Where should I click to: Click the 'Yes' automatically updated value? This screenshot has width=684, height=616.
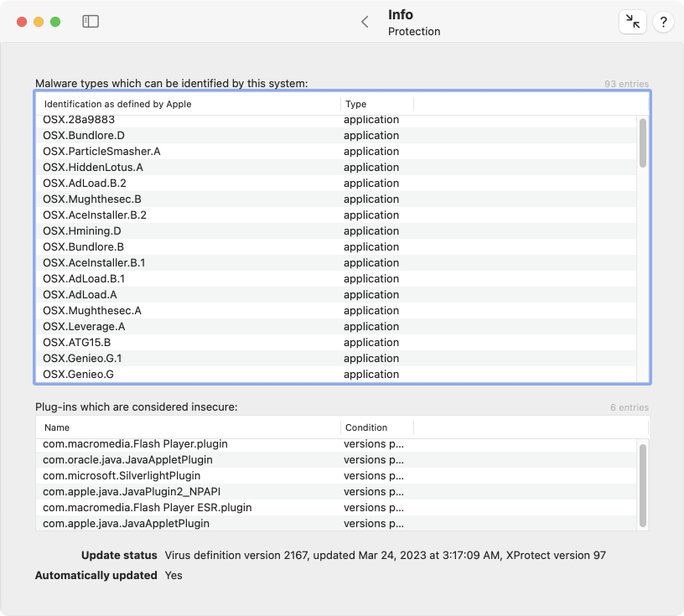click(174, 576)
